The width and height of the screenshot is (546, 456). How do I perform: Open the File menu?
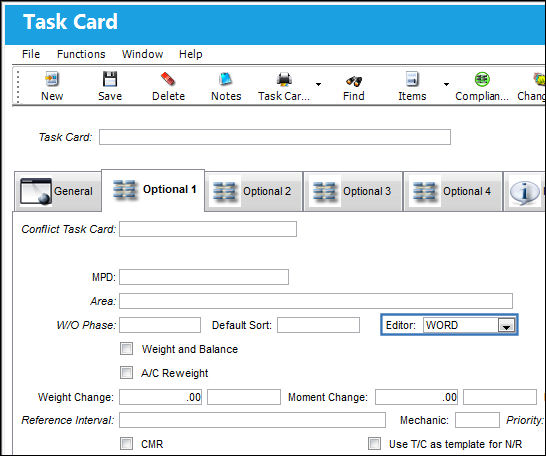tap(31, 54)
